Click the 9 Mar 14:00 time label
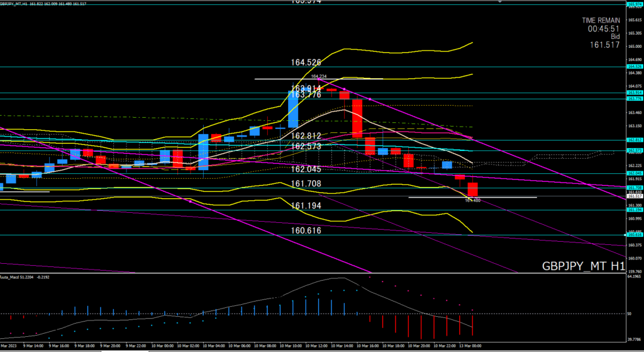The width and height of the screenshot is (644, 352). click(x=33, y=346)
